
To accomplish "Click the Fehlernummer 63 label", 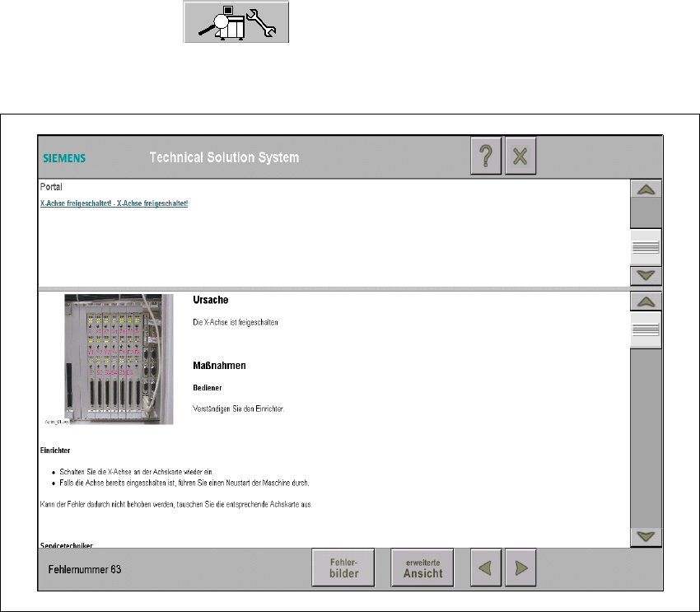I will click(85, 570).
